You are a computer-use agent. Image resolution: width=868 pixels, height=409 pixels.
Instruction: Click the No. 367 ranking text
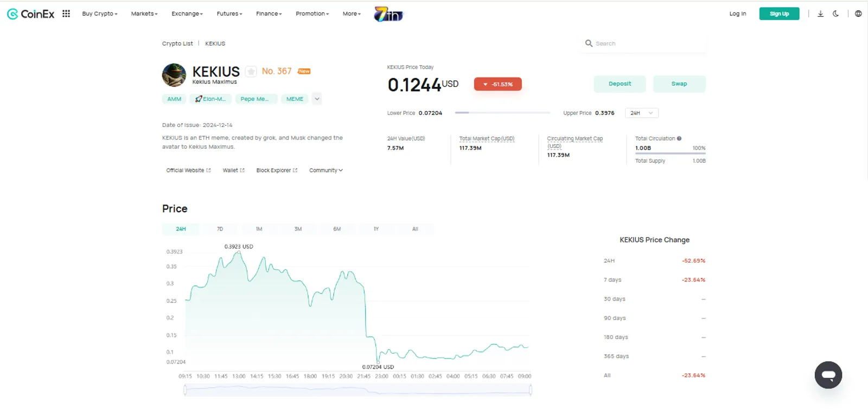tap(277, 71)
